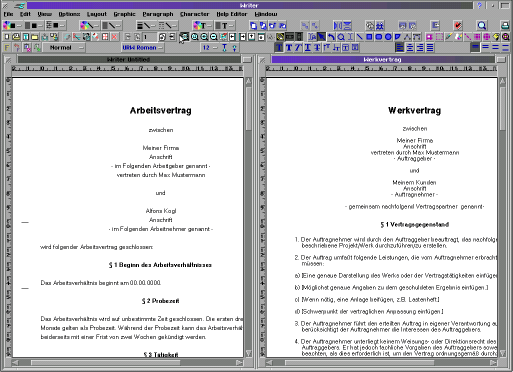Open the Normal paragraph style dropdown
The height and width of the screenshot is (372, 513).
[x=64, y=48]
